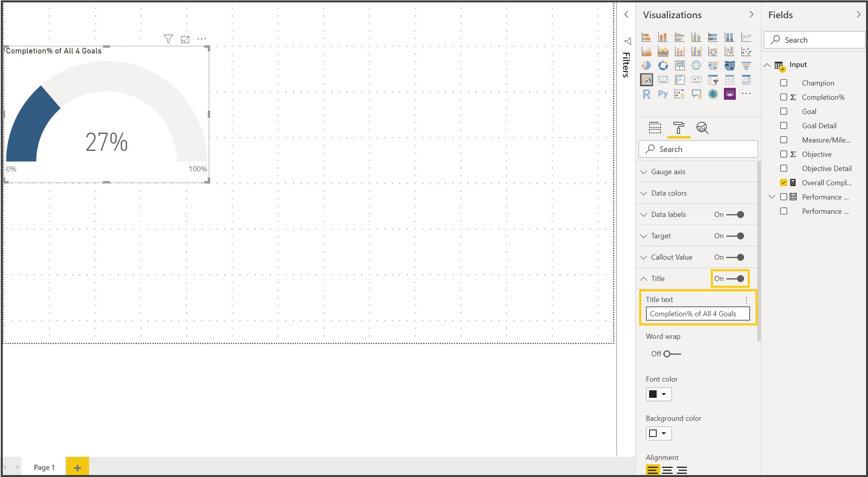Viewport: 868px width, 477px height.
Task: Pick the area chart visual
Action: coord(646,51)
